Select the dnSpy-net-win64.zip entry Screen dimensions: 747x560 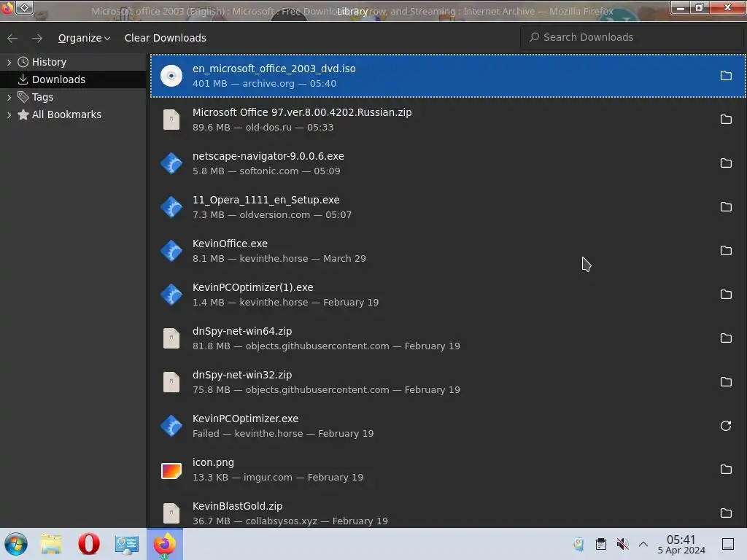pos(448,338)
